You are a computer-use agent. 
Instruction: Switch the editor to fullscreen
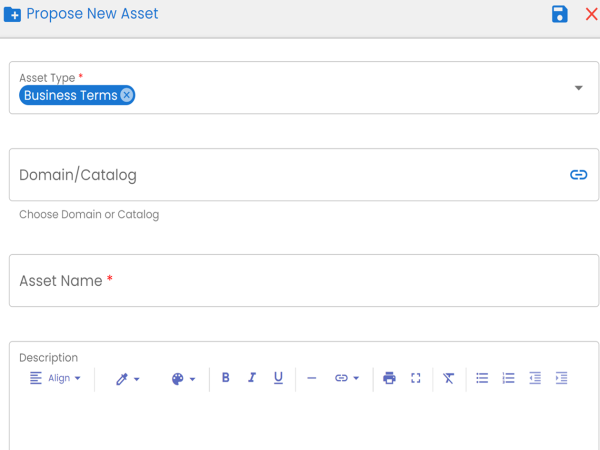(416, 378)
